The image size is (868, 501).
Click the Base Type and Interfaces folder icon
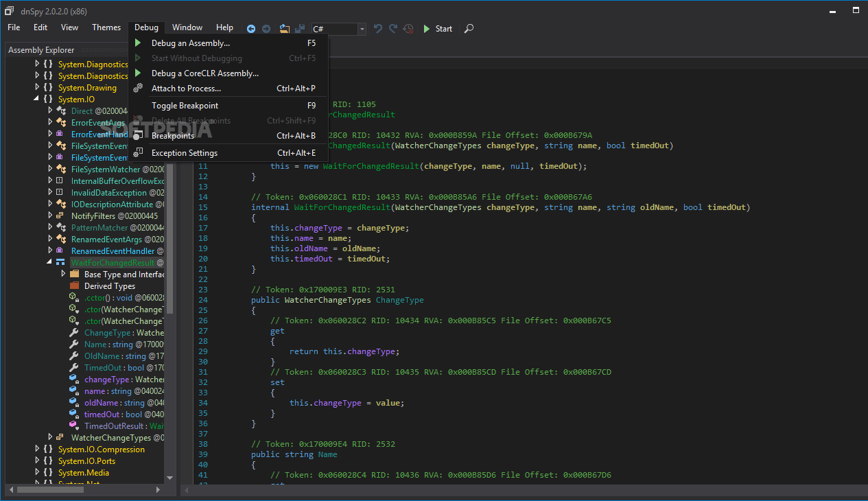pyautogui.click(x=74, y=275)
